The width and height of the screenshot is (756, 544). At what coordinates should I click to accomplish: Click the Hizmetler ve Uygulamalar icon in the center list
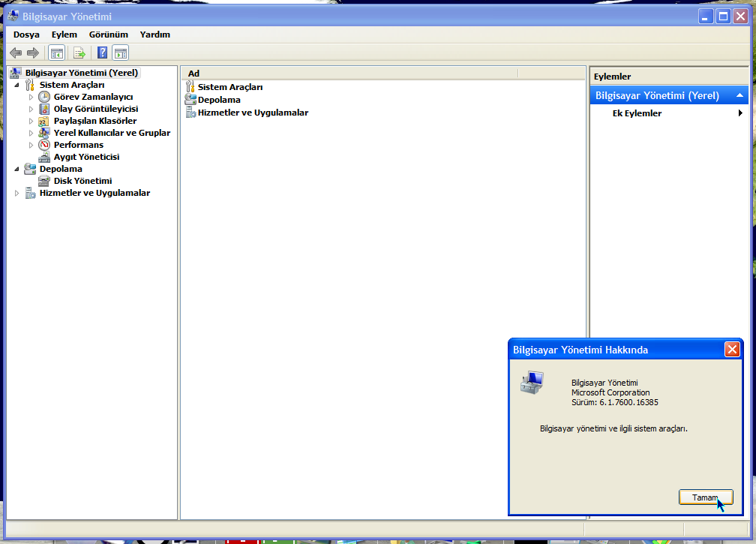click(x=190, y=113)
